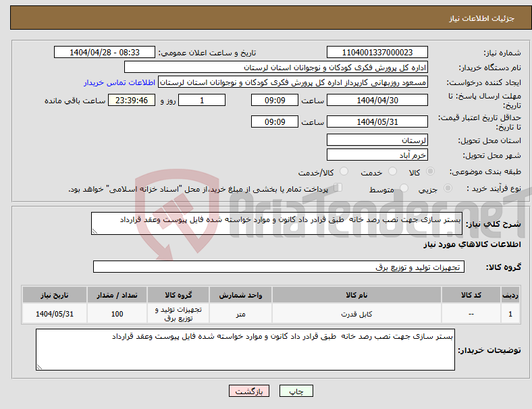Click the اطلاعات کالاهای مورد نیاز heading
This screenshot has width=532, height=409.
pyautogui.click(x=472, y=244)
